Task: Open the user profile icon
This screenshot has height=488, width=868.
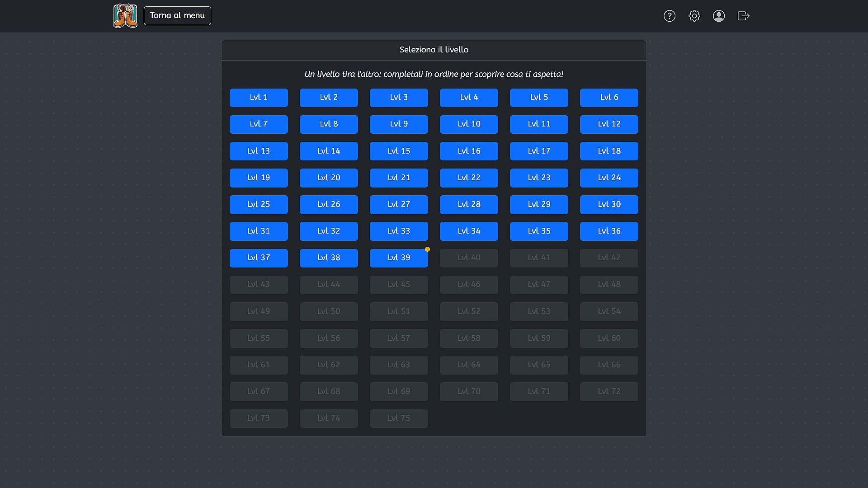Action: tap(719, 16)
